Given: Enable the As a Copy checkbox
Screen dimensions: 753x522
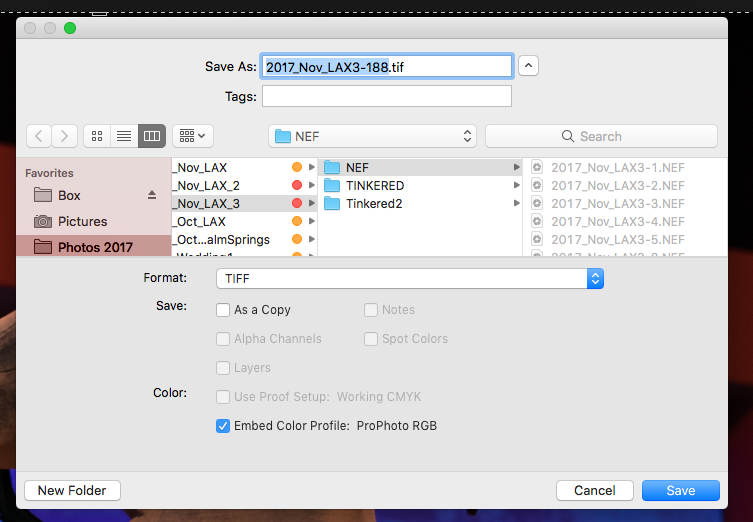Looking at the screenshot, I should coord(223,310).
